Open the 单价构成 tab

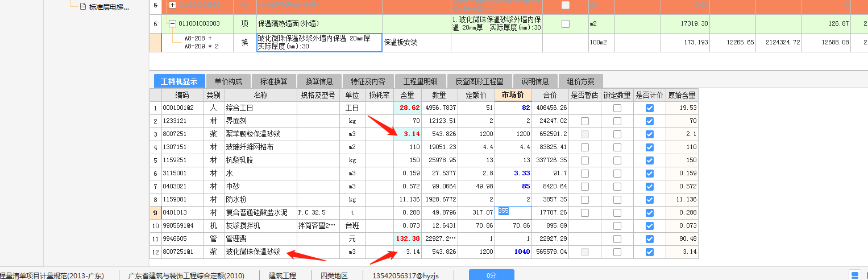228,81
